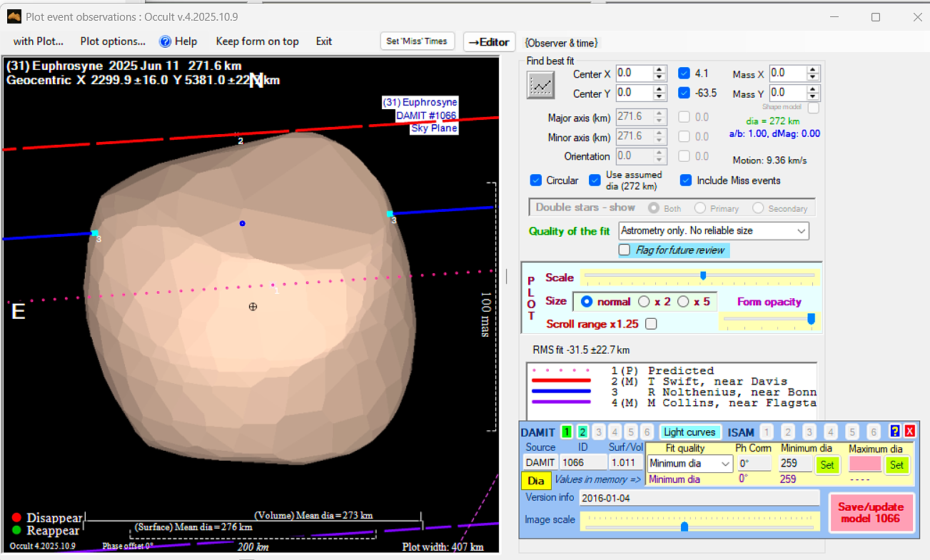Screen dimensions: 930x560
Task: Open the Plot options... menu
Action: tap(113, 41)
